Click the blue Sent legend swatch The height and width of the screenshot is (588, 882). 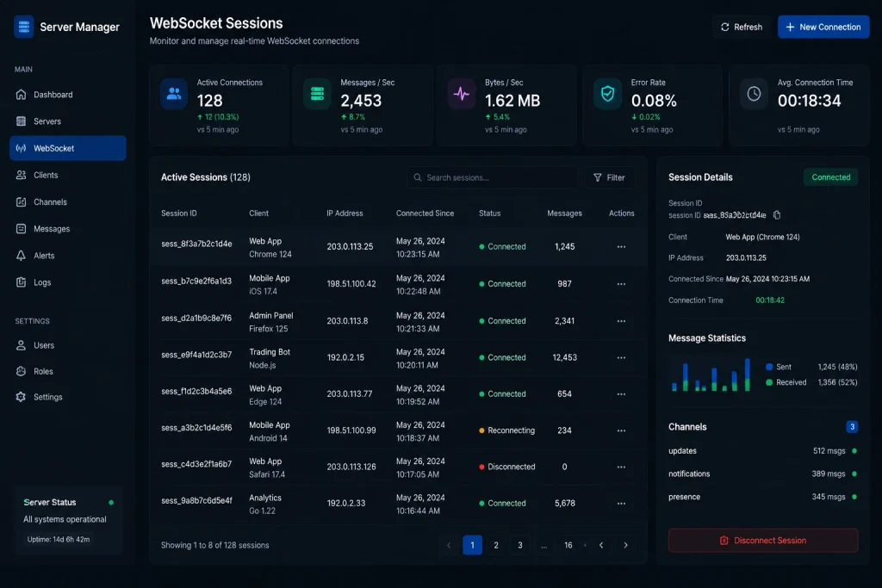[x=769, y=367]
